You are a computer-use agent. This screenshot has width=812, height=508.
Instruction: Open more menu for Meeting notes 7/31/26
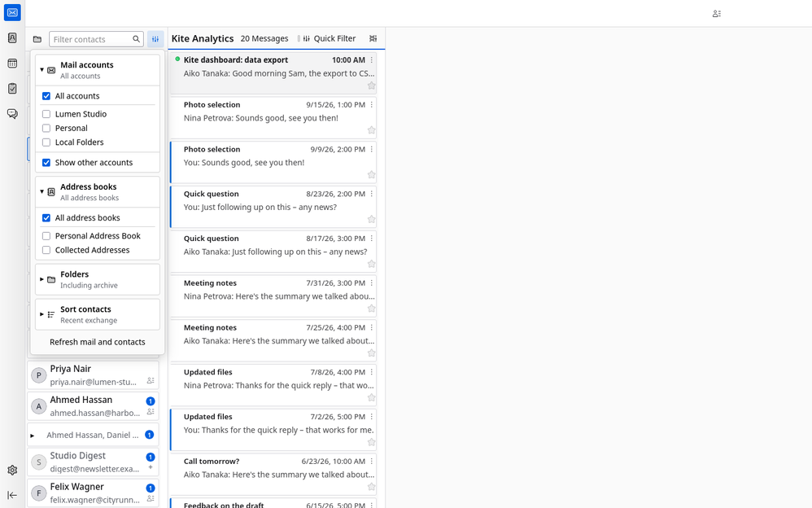point(371,283)
